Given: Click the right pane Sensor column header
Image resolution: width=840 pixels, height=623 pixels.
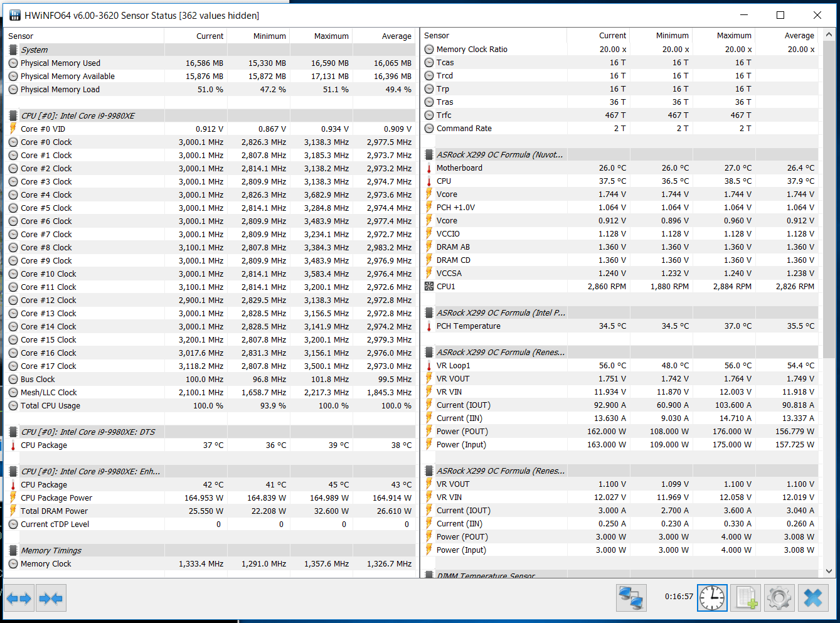Looking at the screenshot, I should point(494,35).
